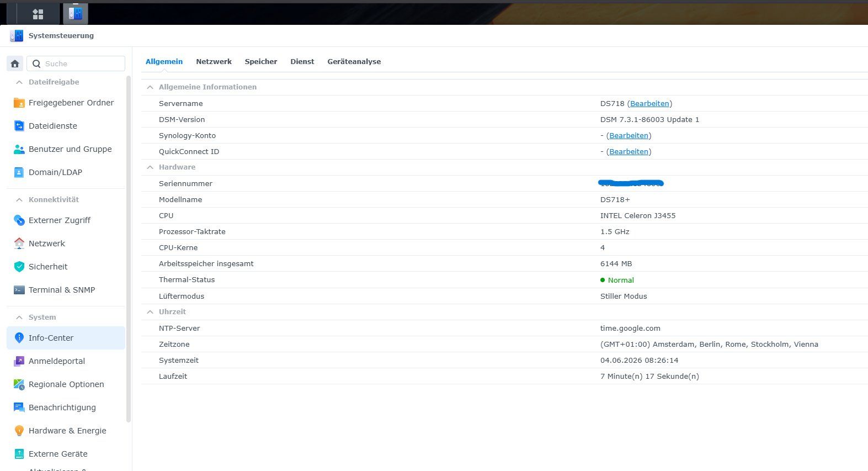This screenshot has height=471, width=868.
Task: Click the magnifier icon in search box
Action: 36,63
